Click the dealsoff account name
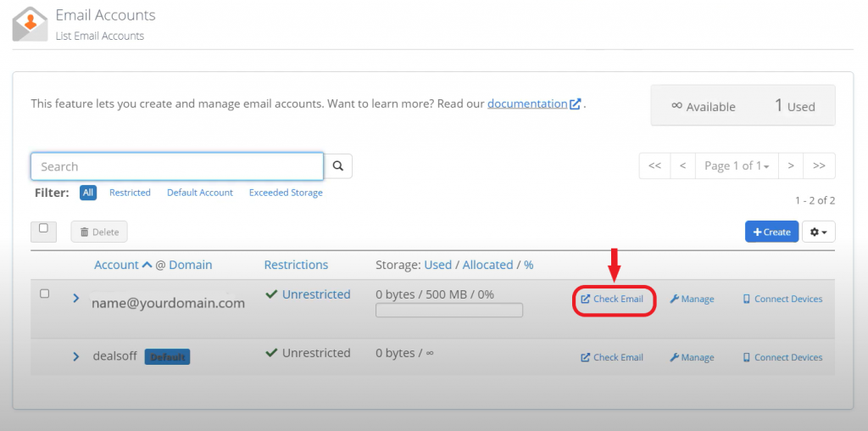The height and width of the screenshot is (431, 868). coord(114,355)
